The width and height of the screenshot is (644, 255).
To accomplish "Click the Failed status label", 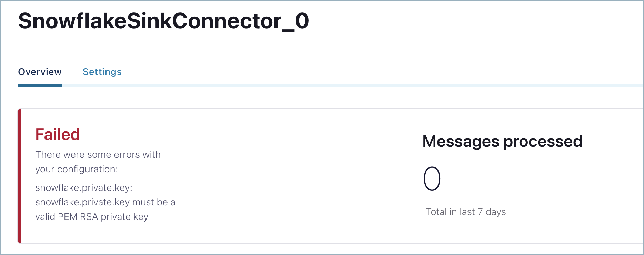I will (x=58, y=134).
